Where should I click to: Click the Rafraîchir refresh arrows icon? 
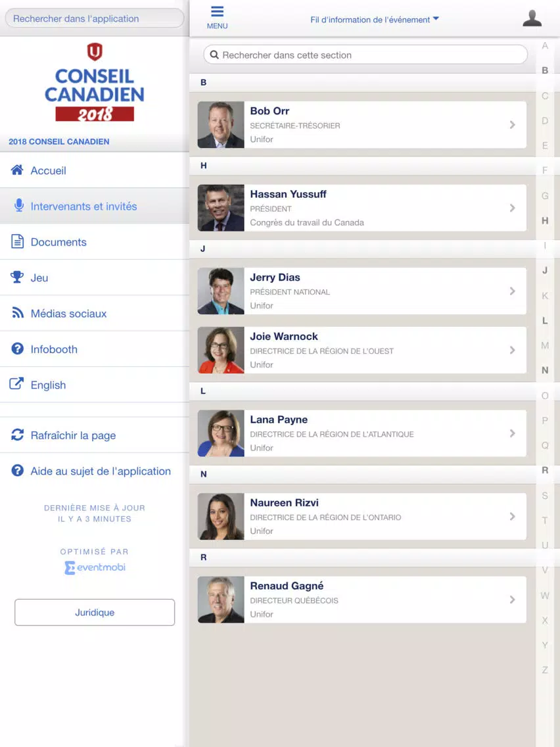[17, 435]
